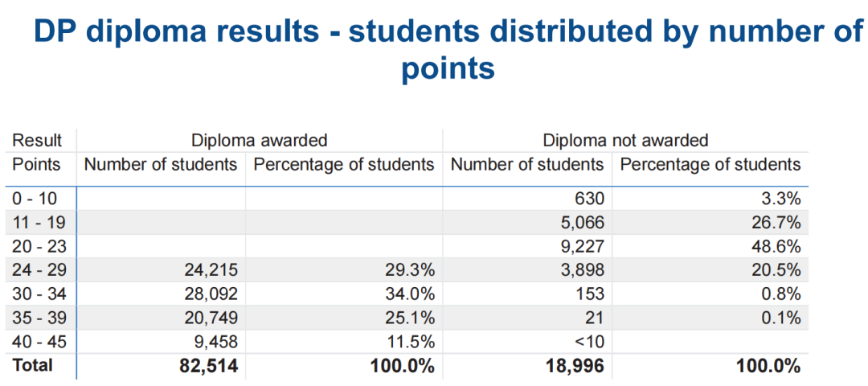Select the 40 - 45 points row label
The height and width of the screenshot is (386, 868).
(x=39, y=342)
